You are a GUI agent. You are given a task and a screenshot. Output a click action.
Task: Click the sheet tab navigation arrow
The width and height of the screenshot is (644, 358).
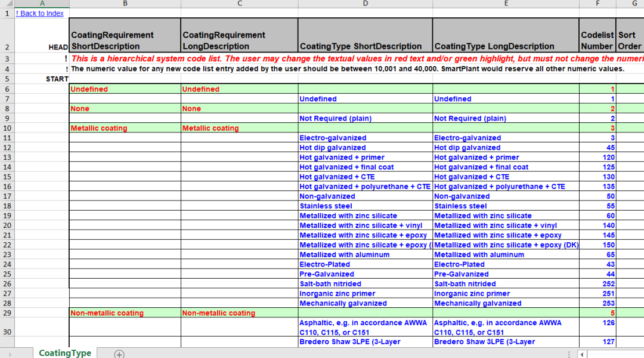coord(10,354)
